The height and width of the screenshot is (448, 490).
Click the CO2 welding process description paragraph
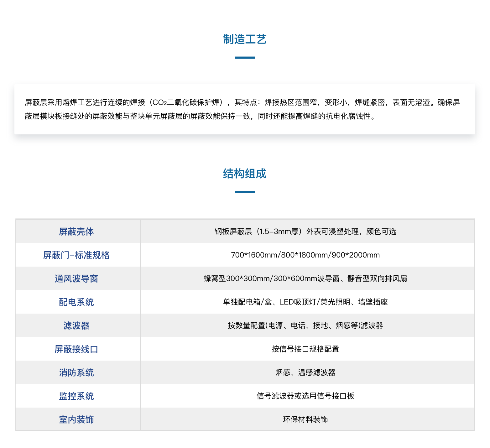coord(244,110)
